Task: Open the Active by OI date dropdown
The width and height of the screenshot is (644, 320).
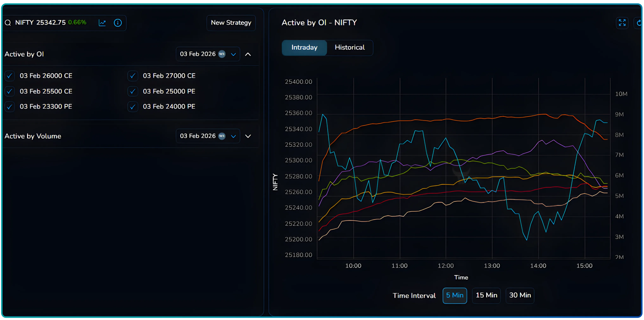Action: click(234, 54)
